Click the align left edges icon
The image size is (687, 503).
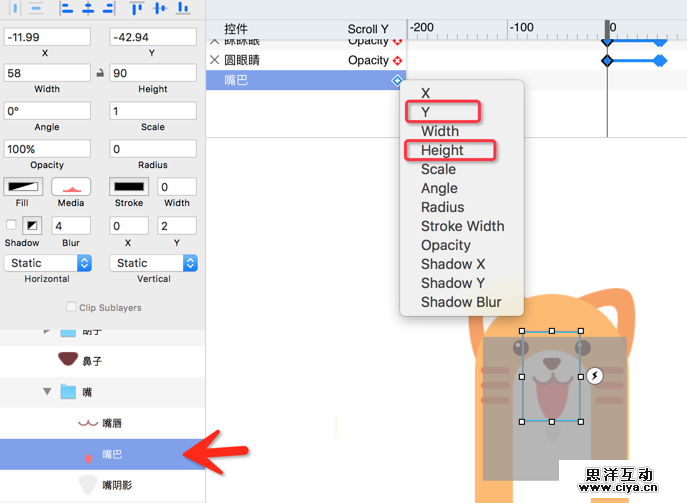(66, 8)
